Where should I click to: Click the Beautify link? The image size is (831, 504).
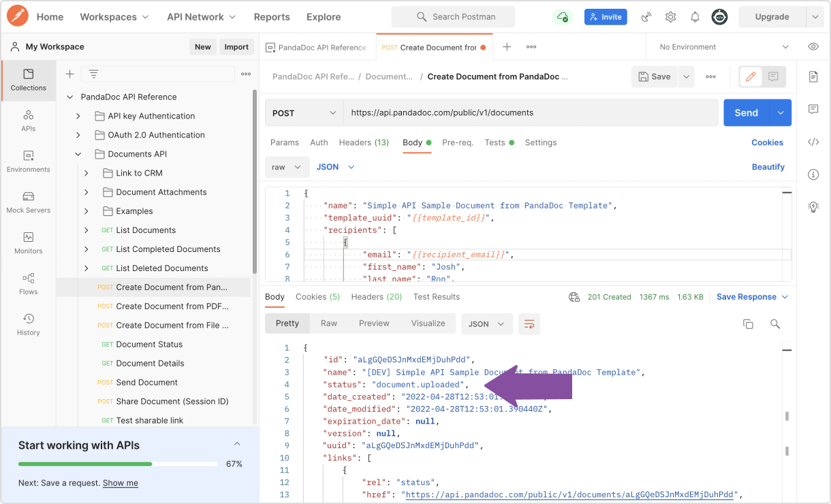pos(768,167)
